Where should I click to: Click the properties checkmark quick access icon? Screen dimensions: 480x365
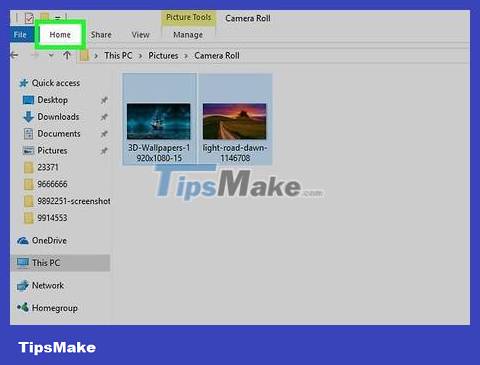[x=29, y=18]
